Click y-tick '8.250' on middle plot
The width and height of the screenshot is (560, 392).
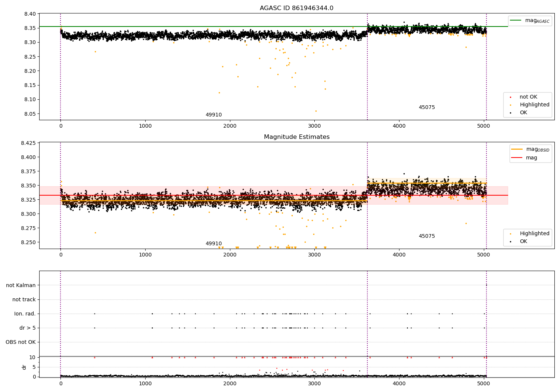(x=28, y=243)
